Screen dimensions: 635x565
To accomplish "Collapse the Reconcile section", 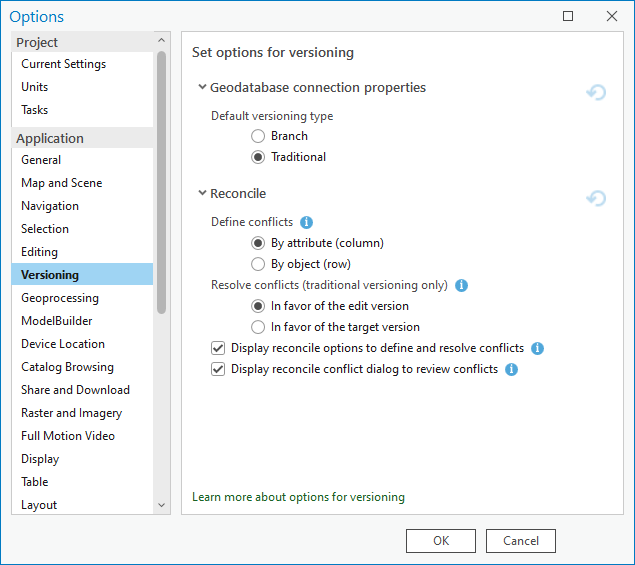I will [203, 193].
